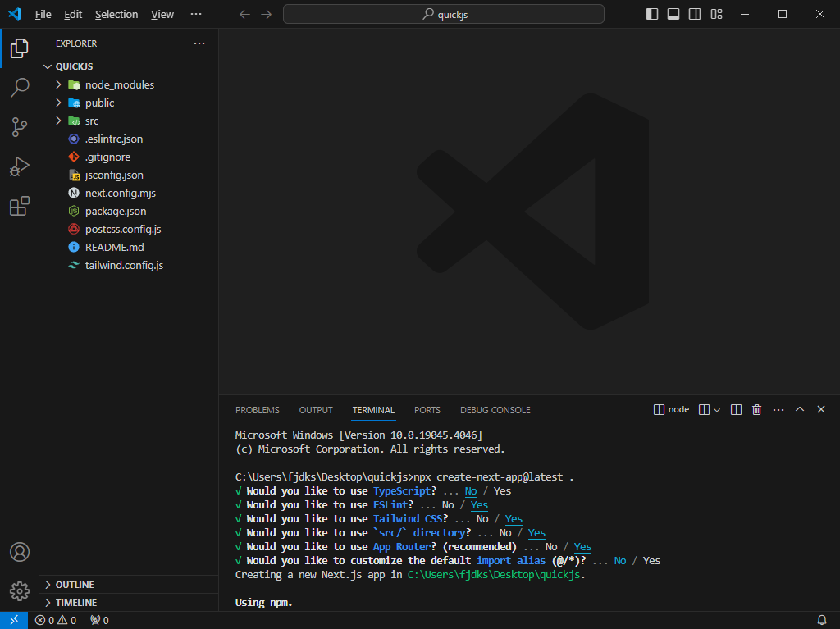Screen dimensions: 840x629
Task: Kill the terminal with trash icon
Action: coord(756,410)
